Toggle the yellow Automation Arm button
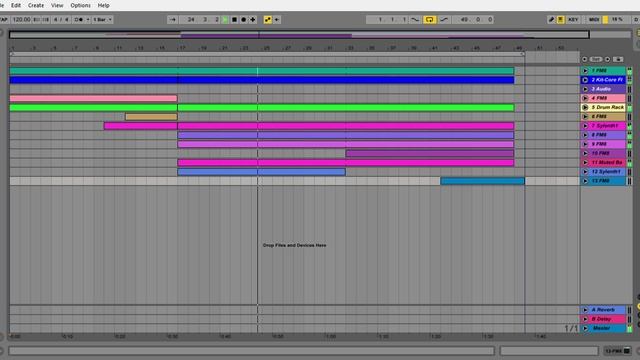 (x=268, y=20)
